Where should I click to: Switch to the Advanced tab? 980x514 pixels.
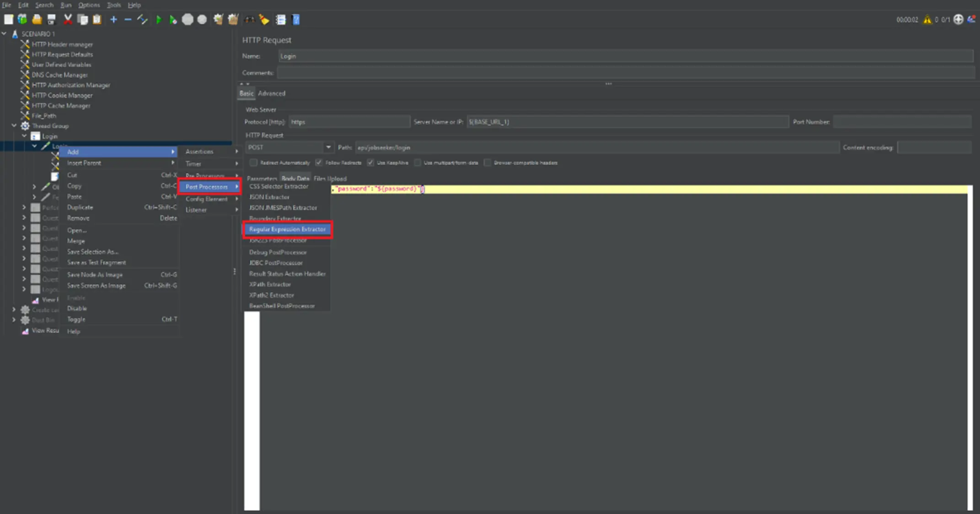point(272,93)
